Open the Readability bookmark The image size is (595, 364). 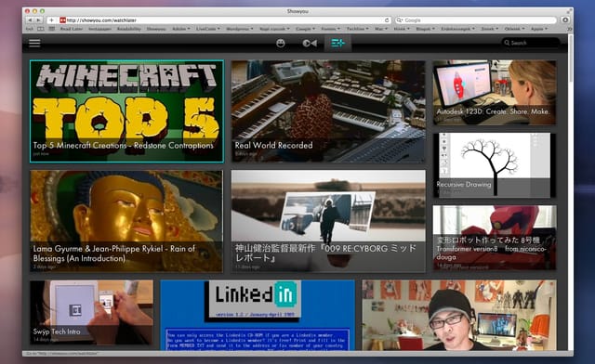pos(128,29)
